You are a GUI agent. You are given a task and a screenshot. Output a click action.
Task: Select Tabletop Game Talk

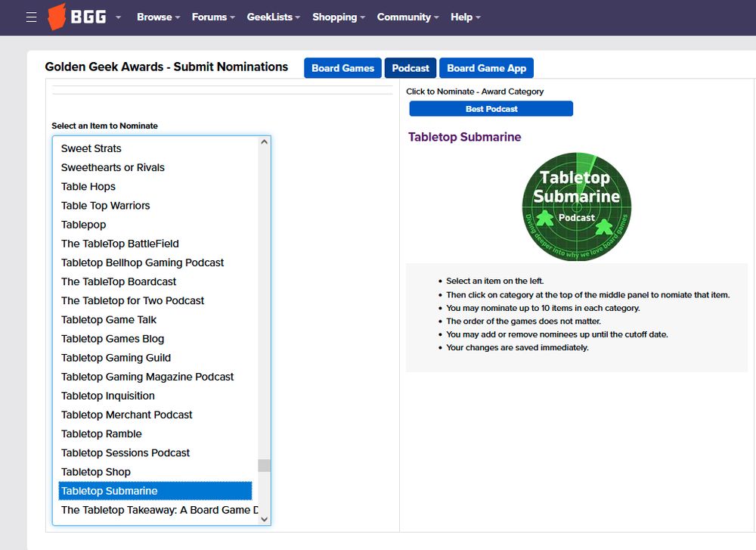click(x=155, y=320)
